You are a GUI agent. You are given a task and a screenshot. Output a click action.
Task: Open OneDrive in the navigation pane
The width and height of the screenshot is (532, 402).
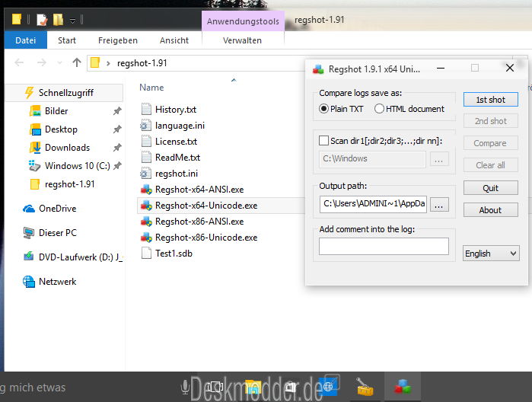click(57, 209)
